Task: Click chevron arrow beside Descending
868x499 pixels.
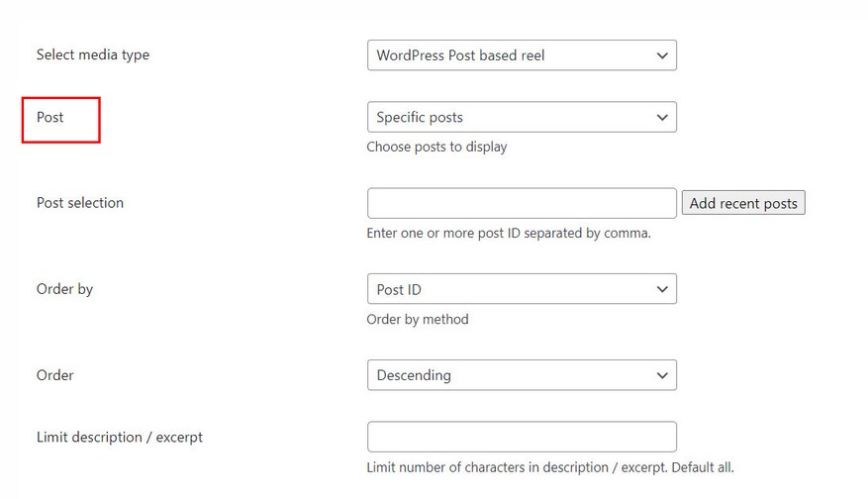Action: [662, 375]
